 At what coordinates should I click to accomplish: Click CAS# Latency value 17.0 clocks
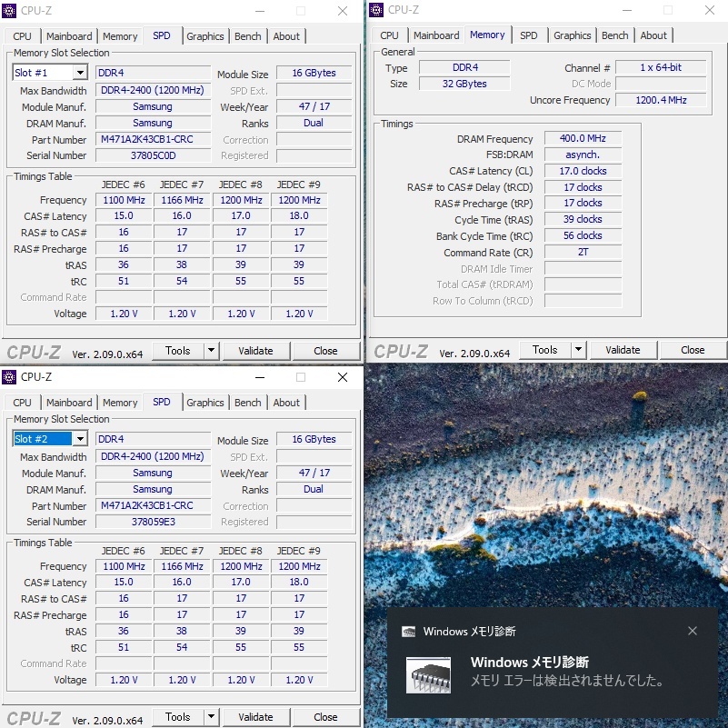point(583,171)
